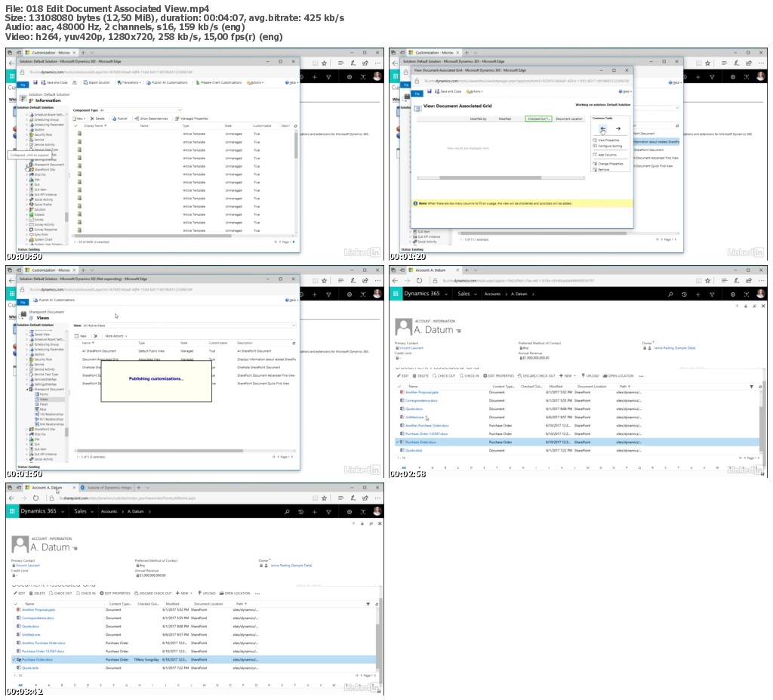Click the settings gear in the 00:02:58 nav bar
This screenshot has width=773, height=700.
(x=732, y=294)
